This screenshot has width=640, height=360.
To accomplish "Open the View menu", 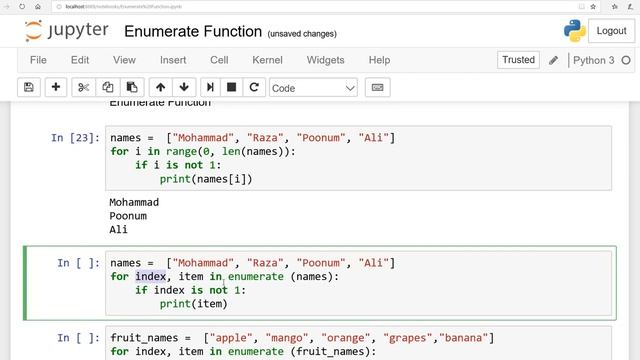I will (x=124, y=60).
